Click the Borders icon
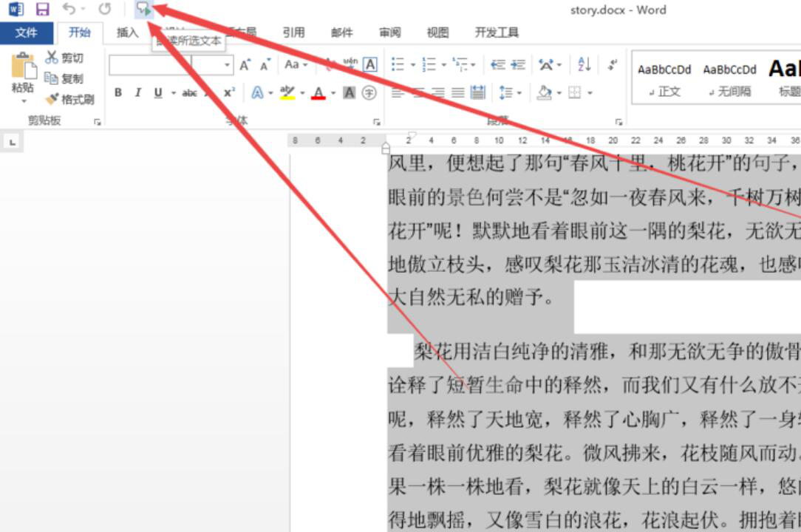This screenshot has height=532, width=801. pyautogui.click(x=575, y=92)
